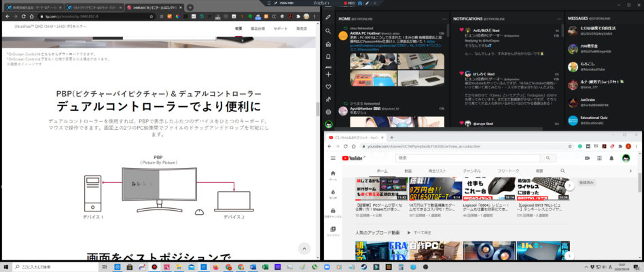This screenshot has width=644, height=272.
Task: Expand YouTube channel tabs right chevron
Action: (x=630, y=171)
